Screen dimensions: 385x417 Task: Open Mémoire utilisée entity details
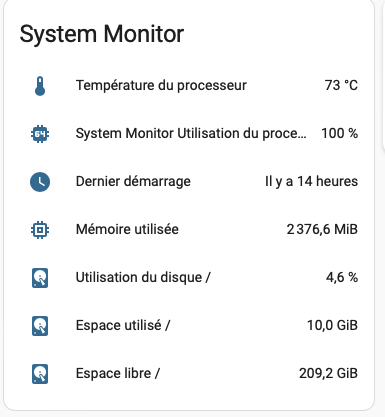(x=127, y=229)
